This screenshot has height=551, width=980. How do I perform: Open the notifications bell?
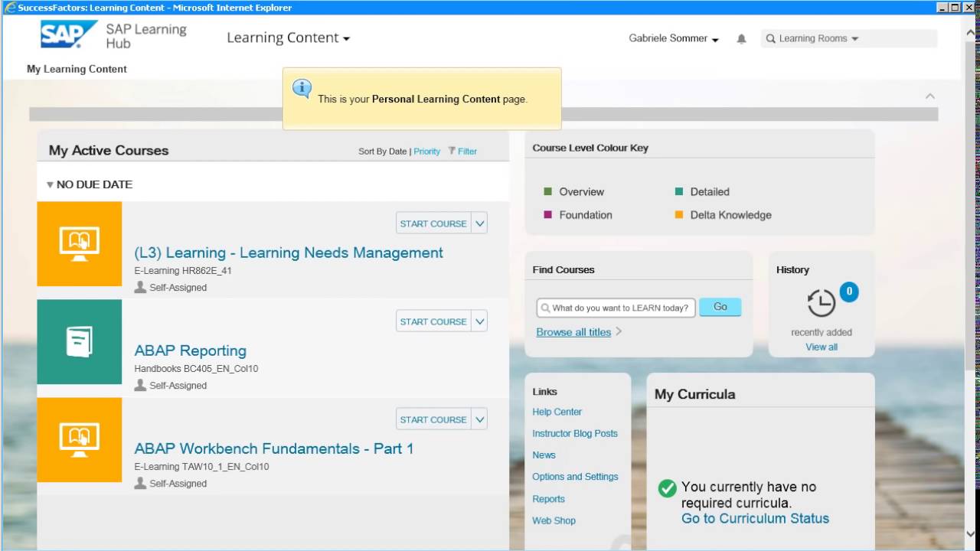(x=741, y=38)
